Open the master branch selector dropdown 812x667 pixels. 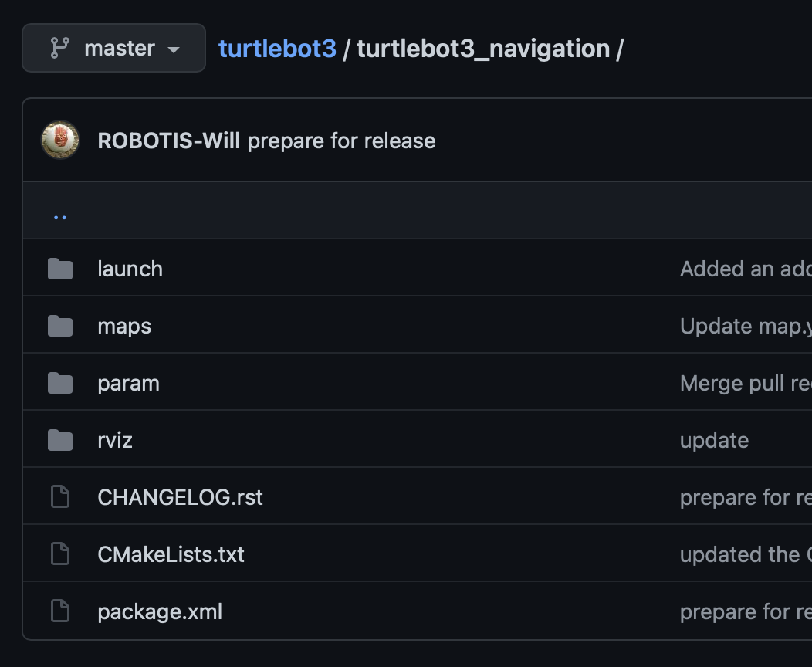114,48
